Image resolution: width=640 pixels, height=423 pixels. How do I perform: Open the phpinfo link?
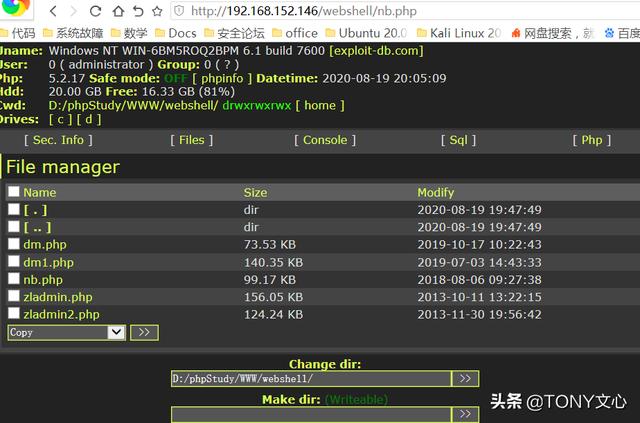click(222, 78)
